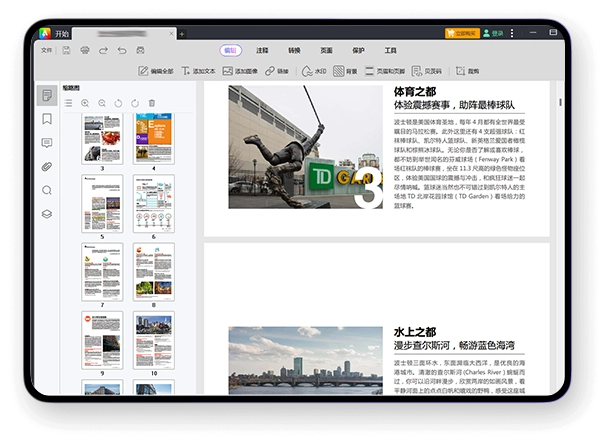608x444 pixels.
Task: Select page 10 thumbnail
Action: click(x=154, y=340)
